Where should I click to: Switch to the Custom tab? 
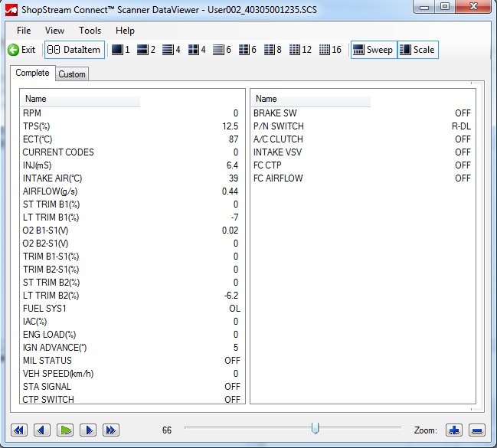72,74
